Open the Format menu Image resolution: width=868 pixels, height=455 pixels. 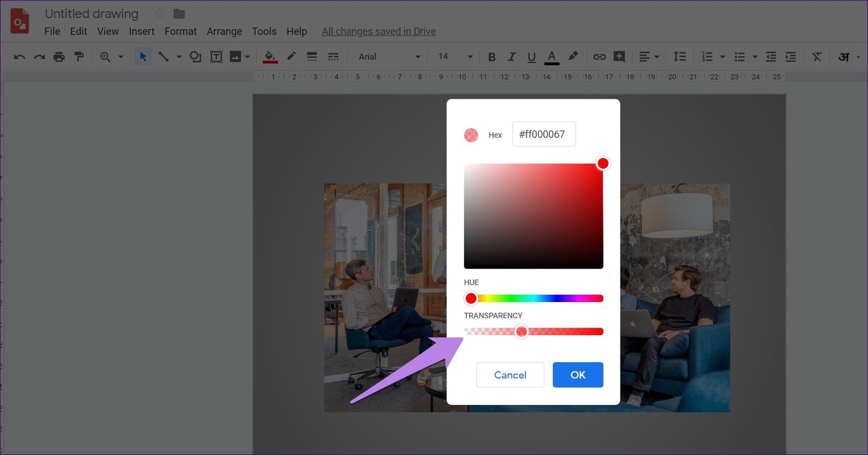tap(181, 31)
